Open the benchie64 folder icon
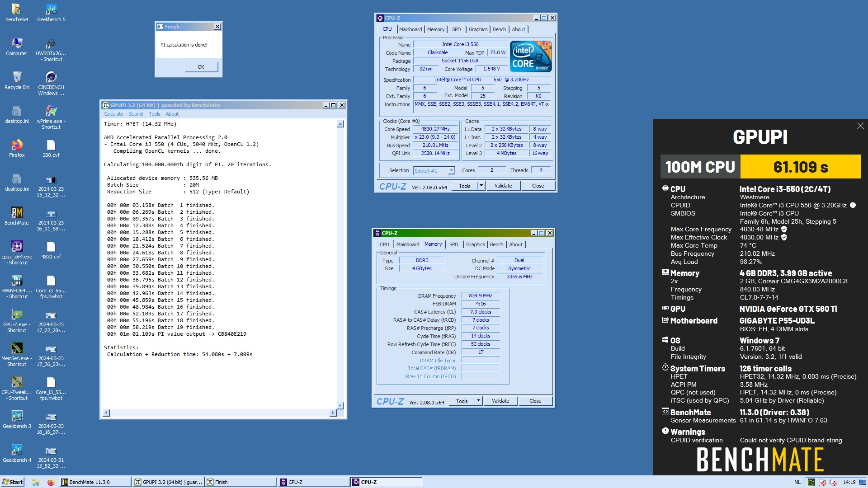868x488 pixels. [17, 13]
